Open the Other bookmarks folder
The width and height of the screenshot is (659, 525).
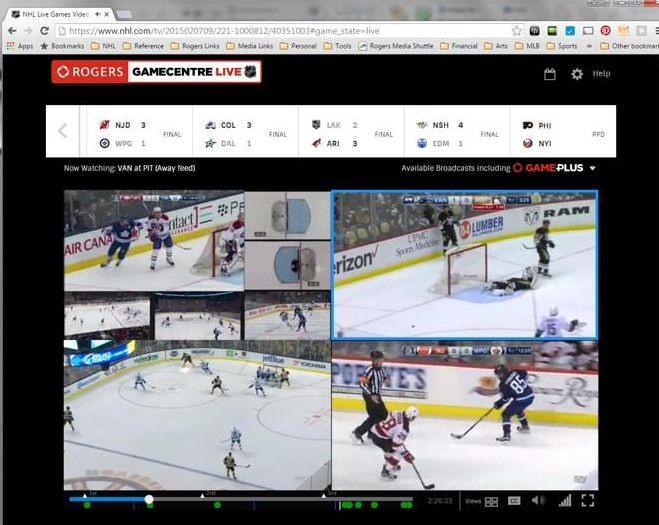point(629,46)
